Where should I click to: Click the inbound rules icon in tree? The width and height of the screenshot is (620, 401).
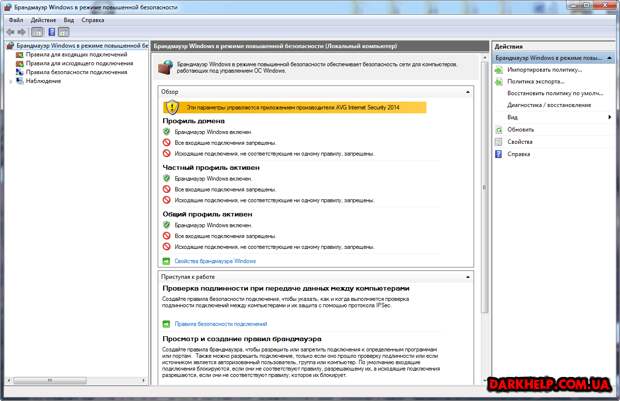click(19, 55)
